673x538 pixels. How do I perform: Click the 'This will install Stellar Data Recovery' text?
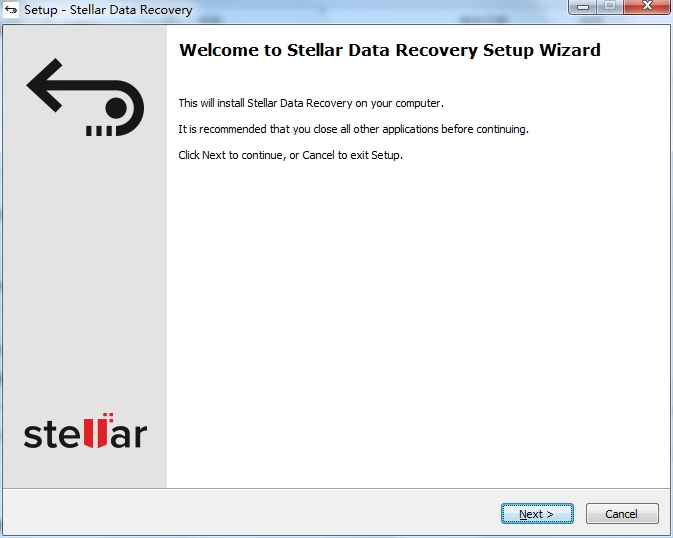point(311,103)
